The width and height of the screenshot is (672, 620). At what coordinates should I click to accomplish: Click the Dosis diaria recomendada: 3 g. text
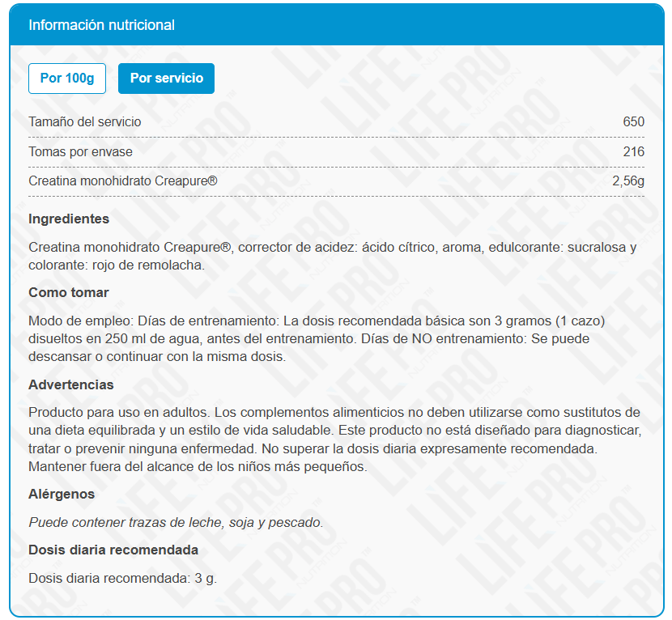click(122, 578)
